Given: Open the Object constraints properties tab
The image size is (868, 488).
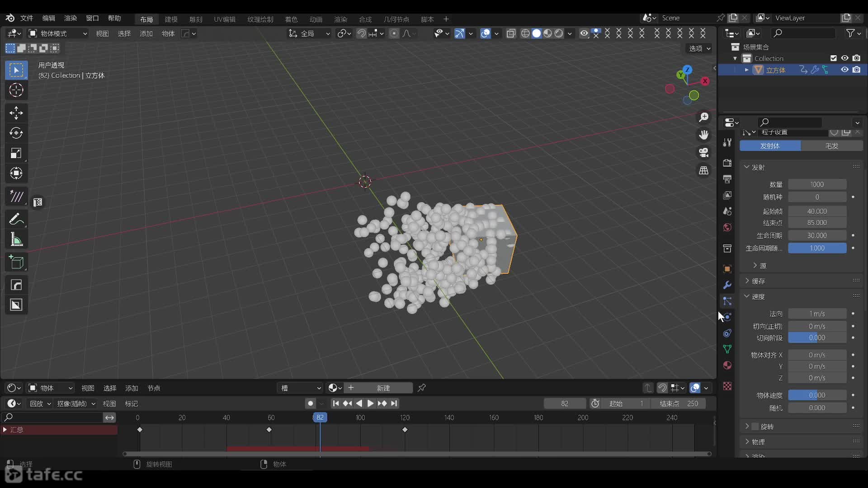Looking at the screenshot, I should pyautogui.click(x=727, y=333).
